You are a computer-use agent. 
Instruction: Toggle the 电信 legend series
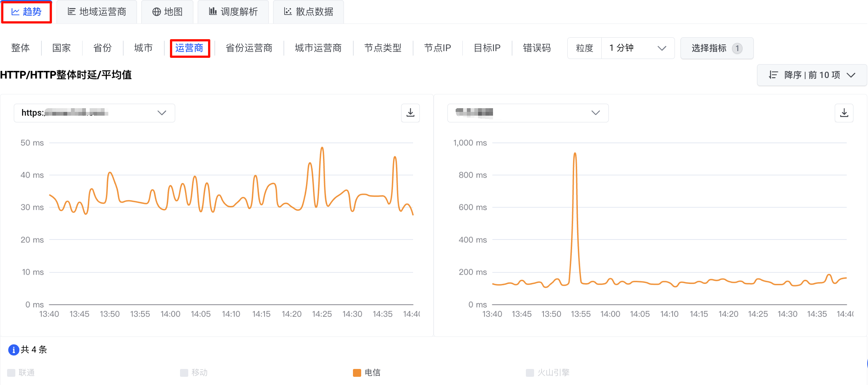(367, 372)
